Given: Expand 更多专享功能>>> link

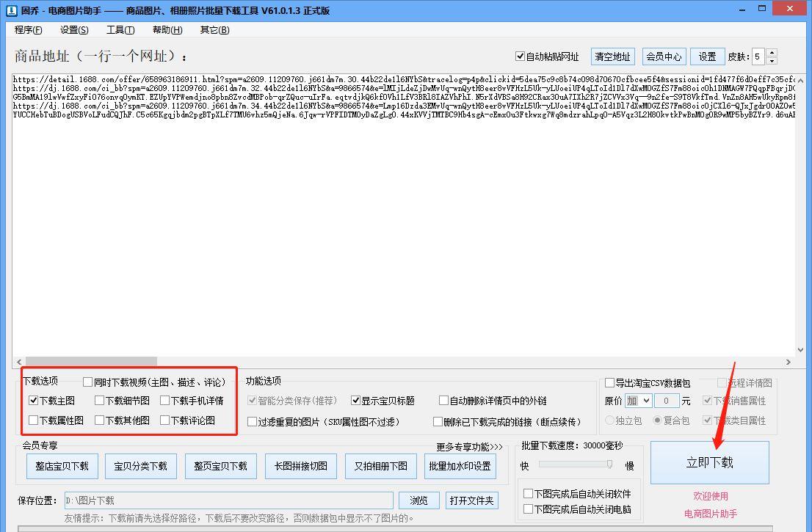Looking at the screenshot, I should click(469, 447).
